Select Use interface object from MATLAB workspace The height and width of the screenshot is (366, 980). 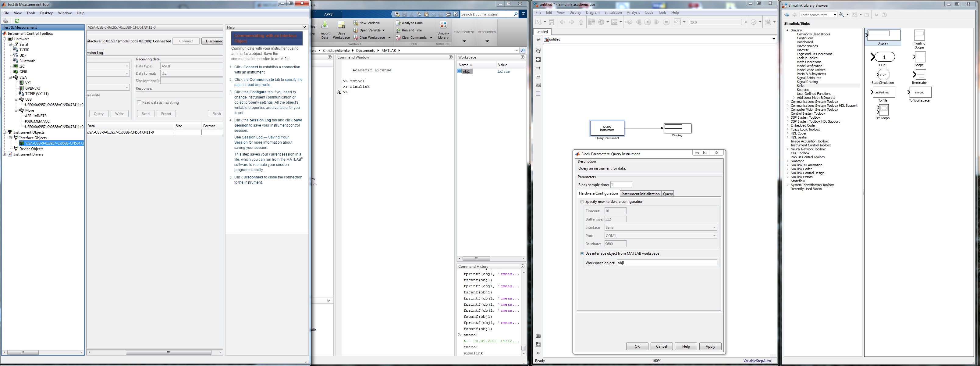[582, 254]
